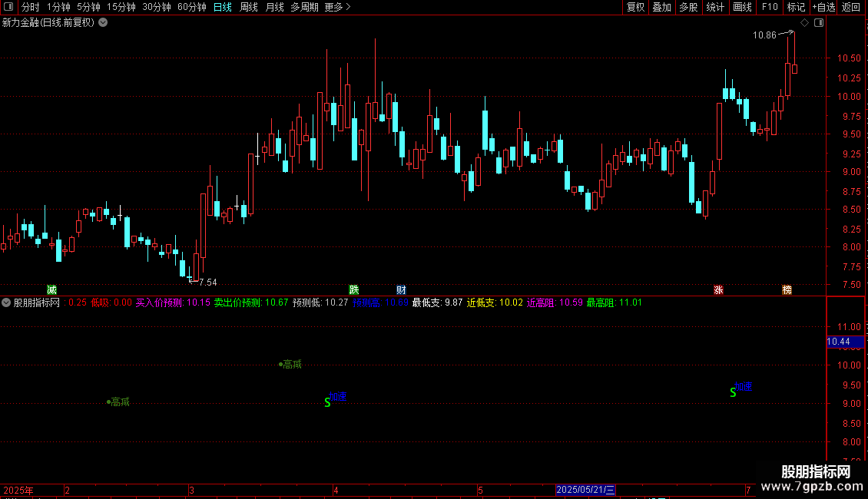This screenshot has height=499, width=868.
Task: Expand dropdown next to 新力金融 title
Action: coord(103,23)
